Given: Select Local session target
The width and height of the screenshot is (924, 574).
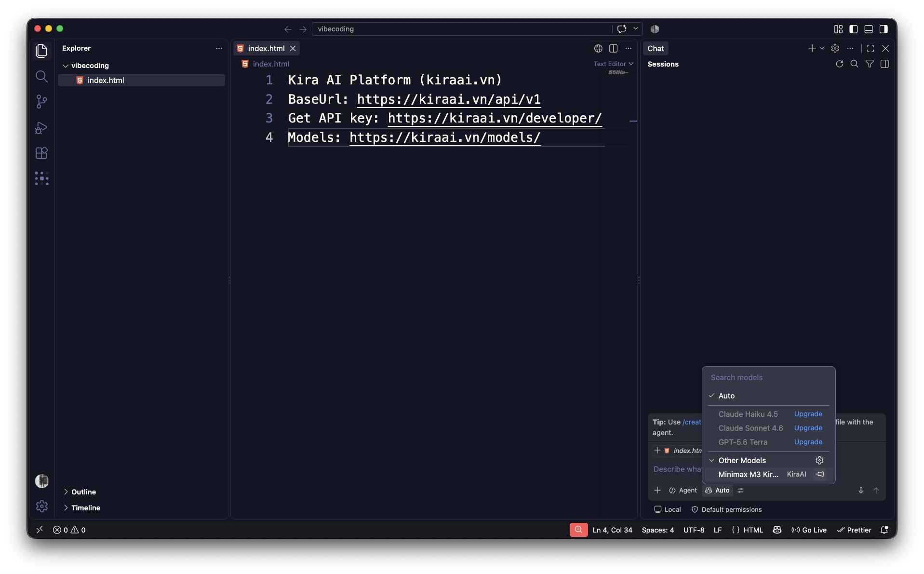Looking at the screenshot, I should (667, 510).
